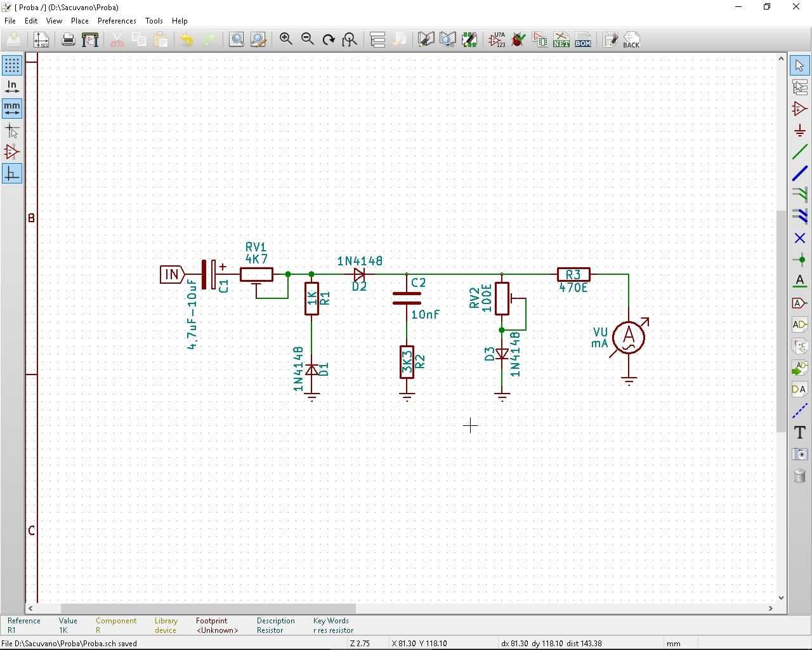
Task: Switch units to millimeters
Action: (x=12, y=109)
